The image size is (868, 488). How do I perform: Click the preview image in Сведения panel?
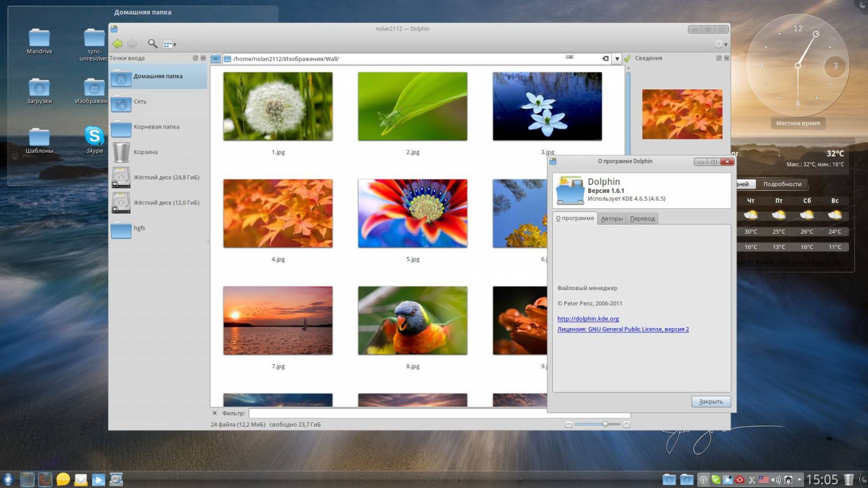pos(682,114)
